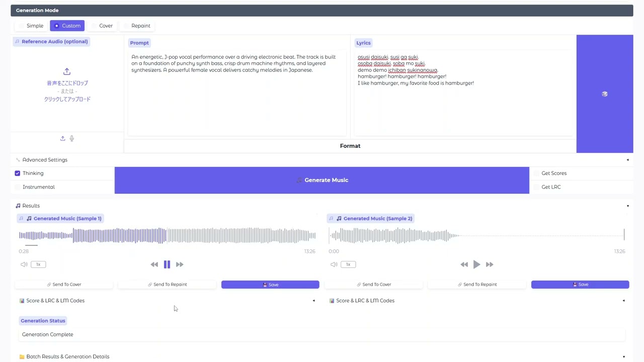The width and height of the screenshot is (644, 362).
Task: Click the dice random sample icon
Action: click(605, 94)
